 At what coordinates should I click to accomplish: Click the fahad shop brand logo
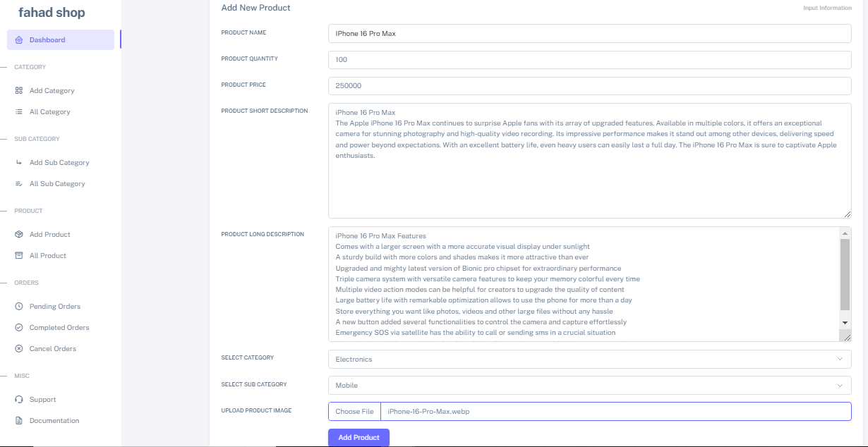pyautogui.click(x=52, y=13)
